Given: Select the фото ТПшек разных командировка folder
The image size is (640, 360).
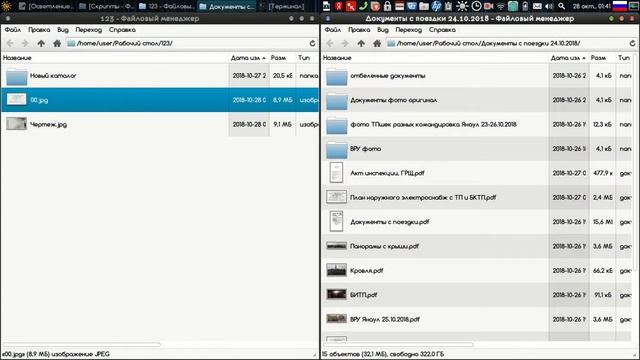Looking at the screenshot, I should (x=477, y=124).
